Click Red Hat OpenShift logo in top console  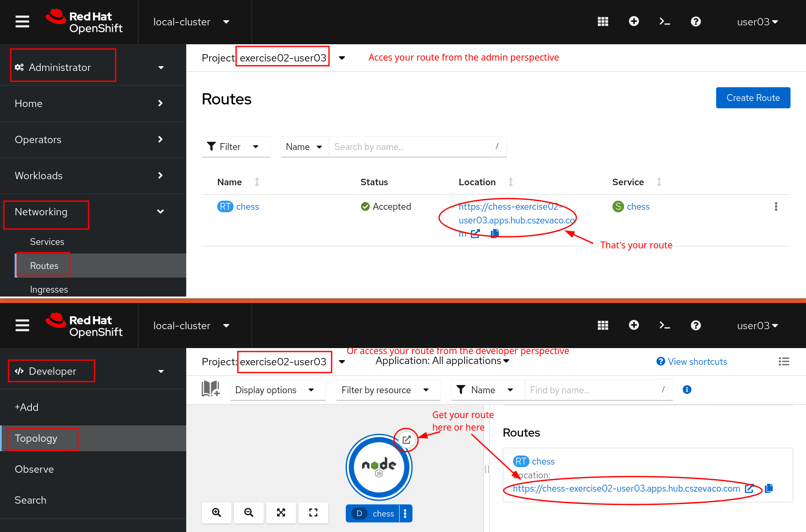pos(84,21)
